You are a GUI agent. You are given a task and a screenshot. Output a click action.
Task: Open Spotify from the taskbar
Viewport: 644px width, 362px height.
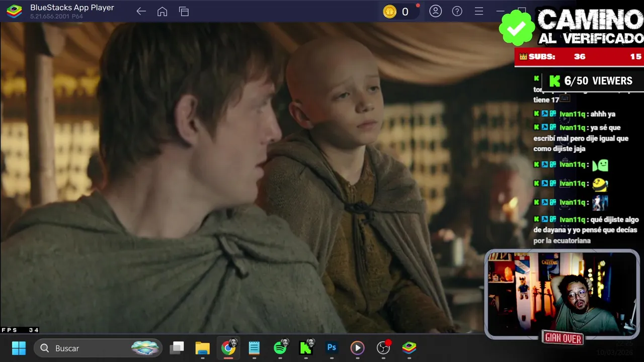[281, 347]
